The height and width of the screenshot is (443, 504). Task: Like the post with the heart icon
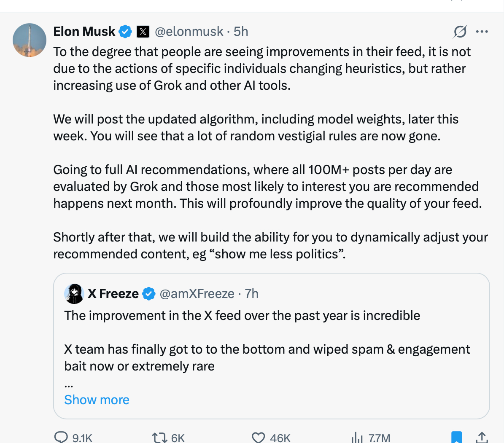[x=258, y=438]
